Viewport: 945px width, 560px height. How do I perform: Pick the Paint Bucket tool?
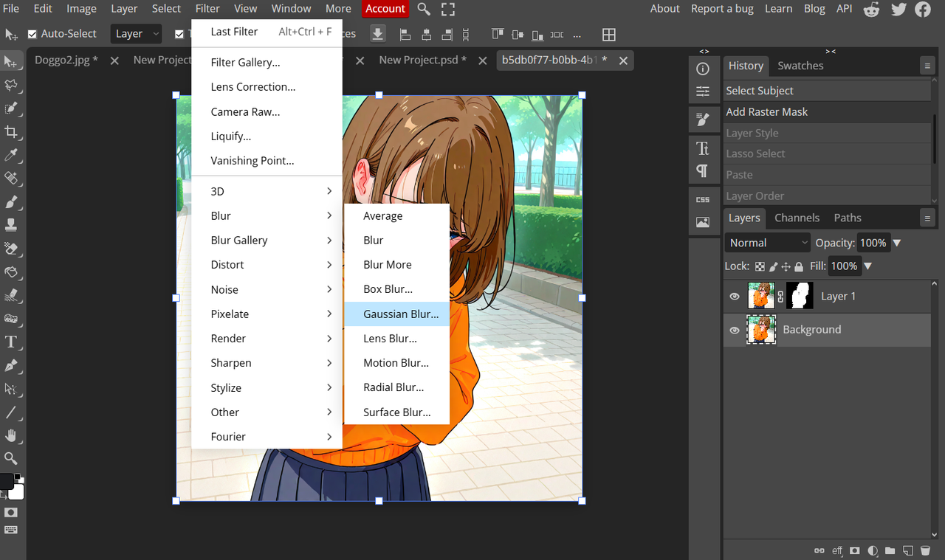tap(11, 272)
